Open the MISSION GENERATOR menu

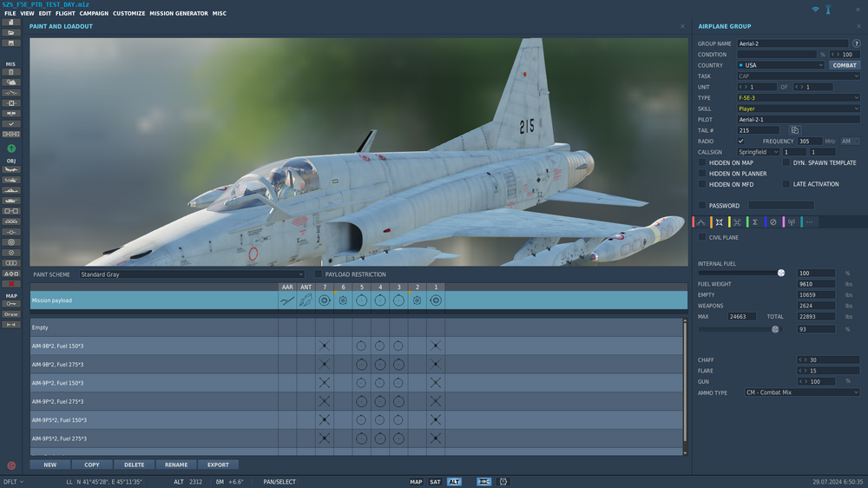179,13
